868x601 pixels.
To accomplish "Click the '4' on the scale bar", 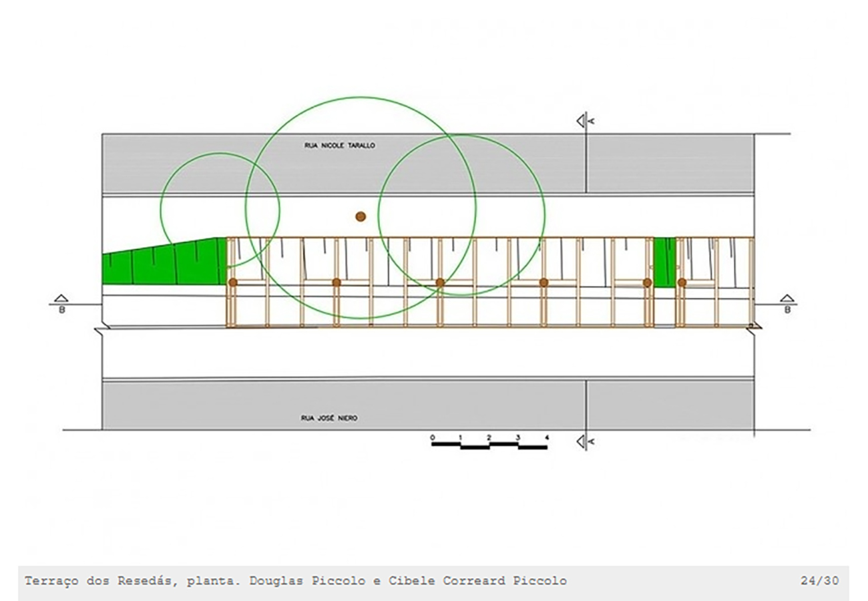I will click(x=547, y=438).
